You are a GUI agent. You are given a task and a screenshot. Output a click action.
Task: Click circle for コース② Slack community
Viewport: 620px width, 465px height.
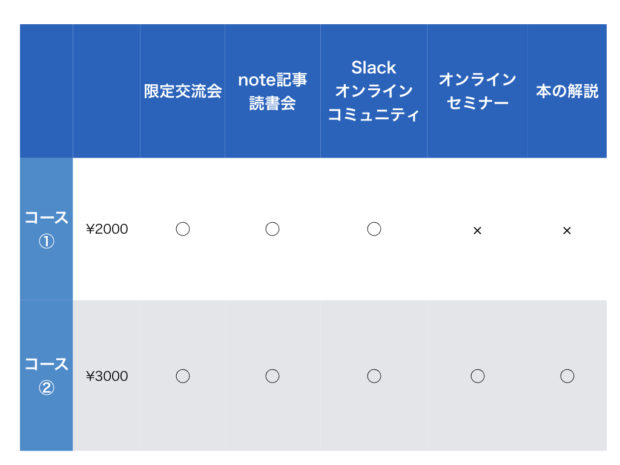[374, 376]
